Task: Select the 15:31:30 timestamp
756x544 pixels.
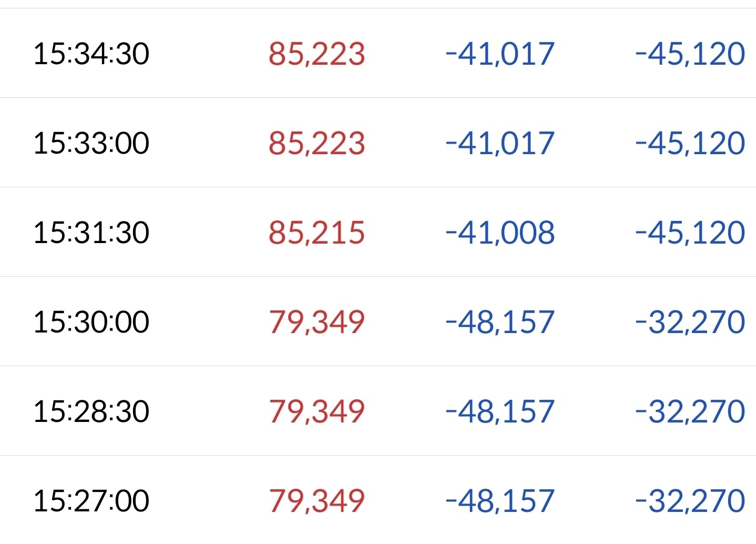Action: coord(91,233)
